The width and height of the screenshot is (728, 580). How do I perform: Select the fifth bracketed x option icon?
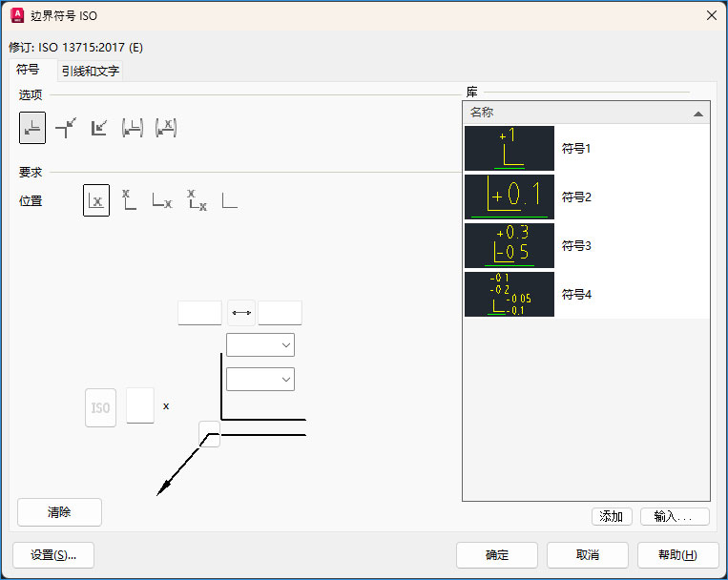[165, 128]
